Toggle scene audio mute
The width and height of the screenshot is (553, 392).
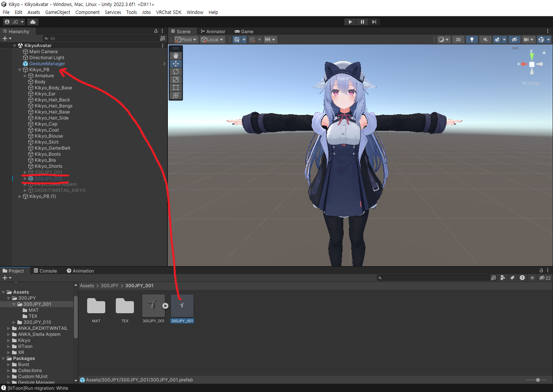(485, 40)
